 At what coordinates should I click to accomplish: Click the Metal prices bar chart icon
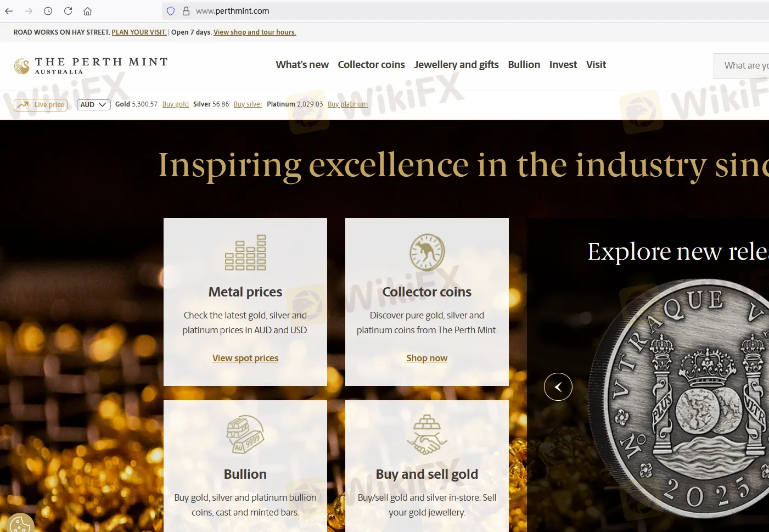click(x=245, y=252)
